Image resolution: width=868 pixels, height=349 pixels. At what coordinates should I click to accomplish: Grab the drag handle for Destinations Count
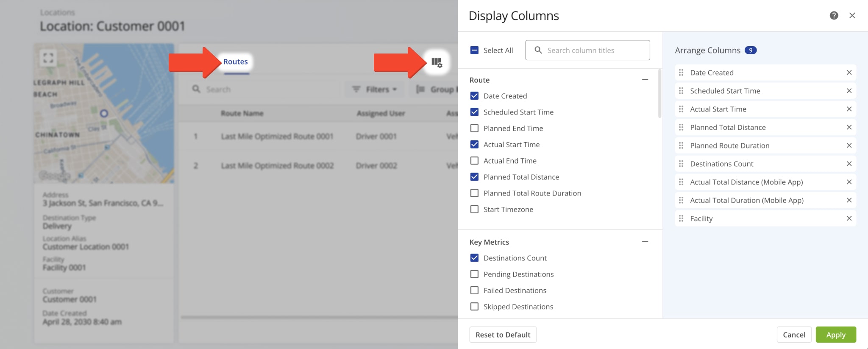(681, 164)
